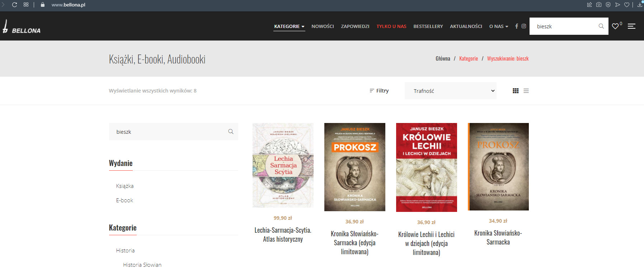Open the red Królowie Lechii cover
Viewport: 644px width, 270px height.
427,167
